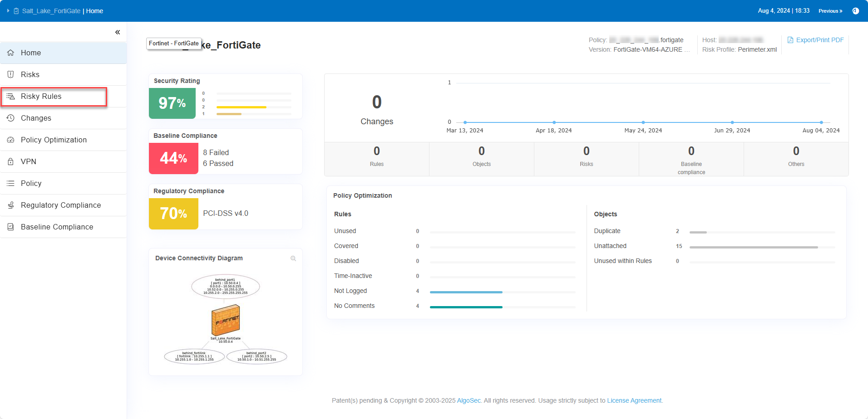This screenshot has height=419, width=868.
Task: Click the AlgoSec link in footer
Action: [x=469, y=400]
